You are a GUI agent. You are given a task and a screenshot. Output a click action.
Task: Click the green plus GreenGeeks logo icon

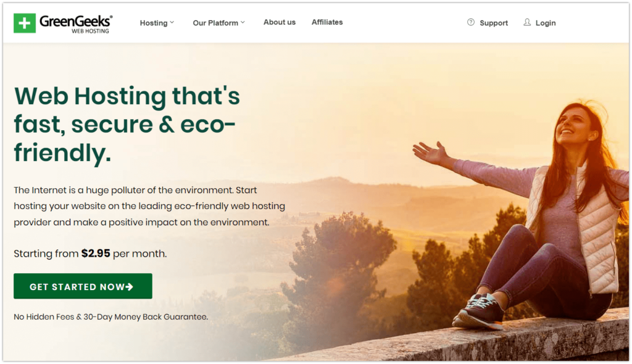click(x=25, y=23)
